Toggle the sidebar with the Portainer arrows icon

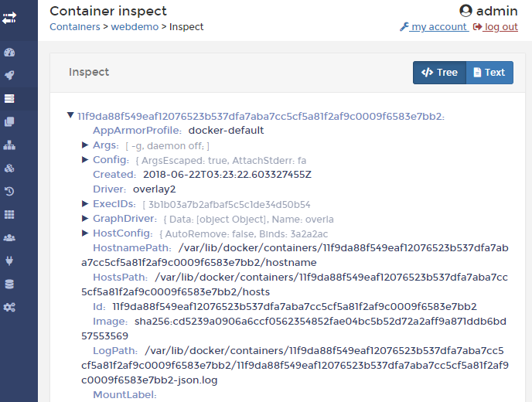(10, 19)
